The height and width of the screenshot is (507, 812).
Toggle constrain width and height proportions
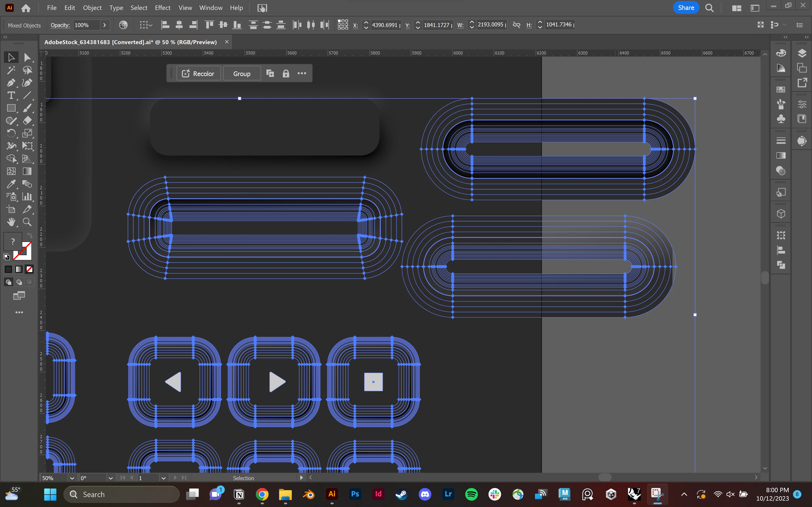pos(516,25)
